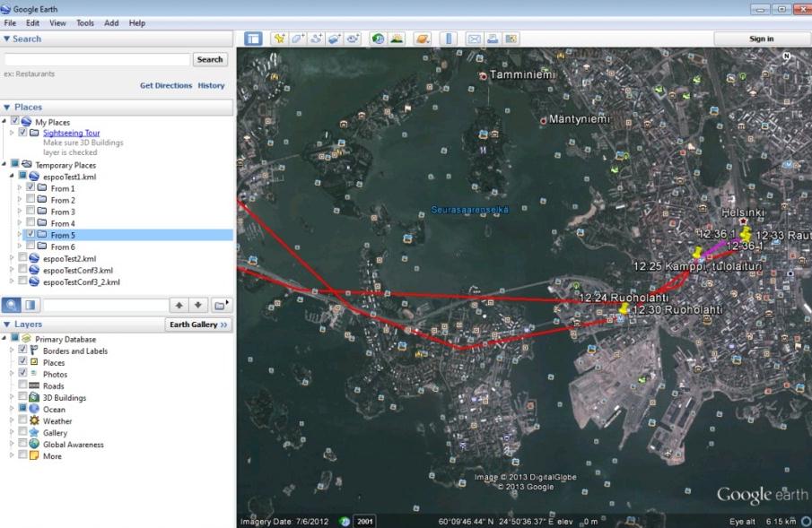Expand the espooTest2.kml tree node
Screen dimensions: 812x528
(12, 257)
